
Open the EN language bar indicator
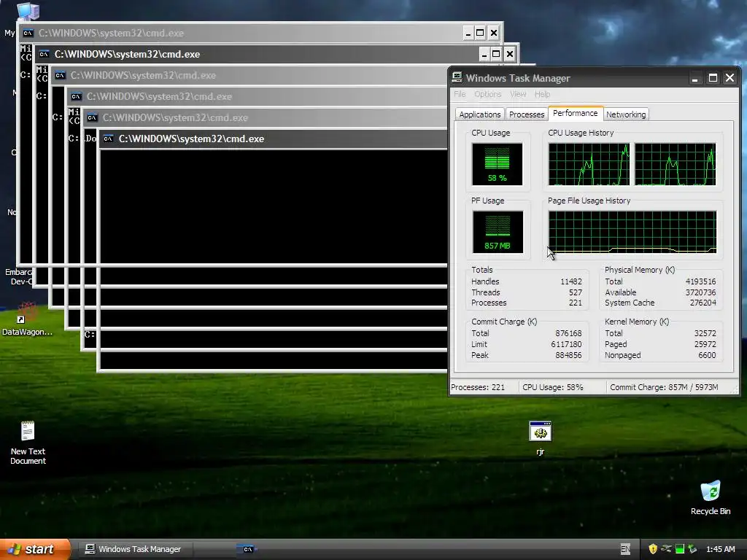(x=625, y=549)
